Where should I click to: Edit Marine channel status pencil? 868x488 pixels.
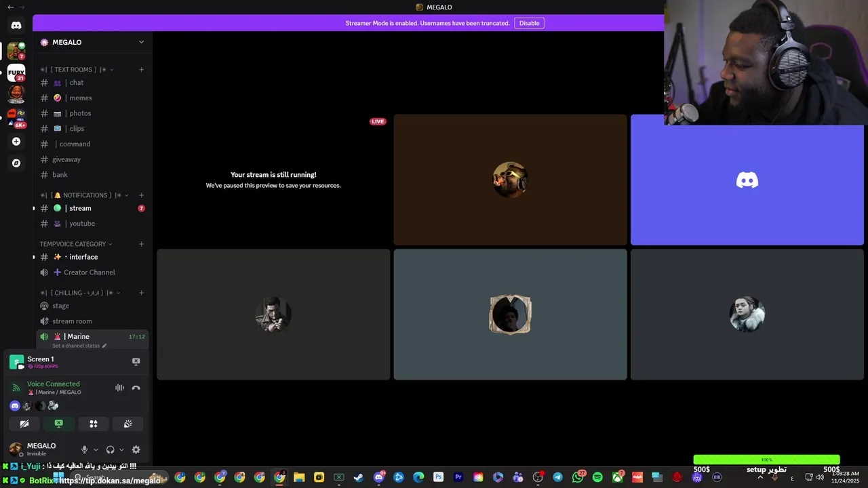[104, 346]
